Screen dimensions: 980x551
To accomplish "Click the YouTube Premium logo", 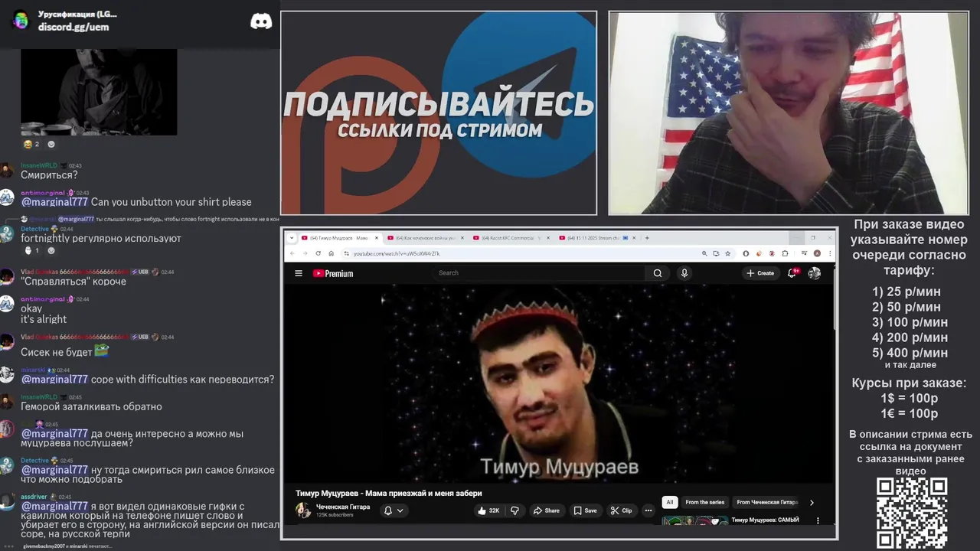I will point(333,273).
